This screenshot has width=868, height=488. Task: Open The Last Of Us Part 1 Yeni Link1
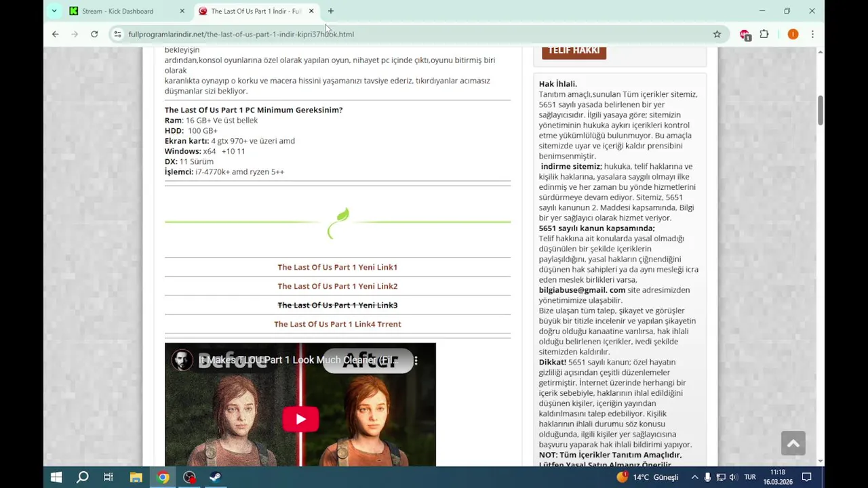point(337,267)
